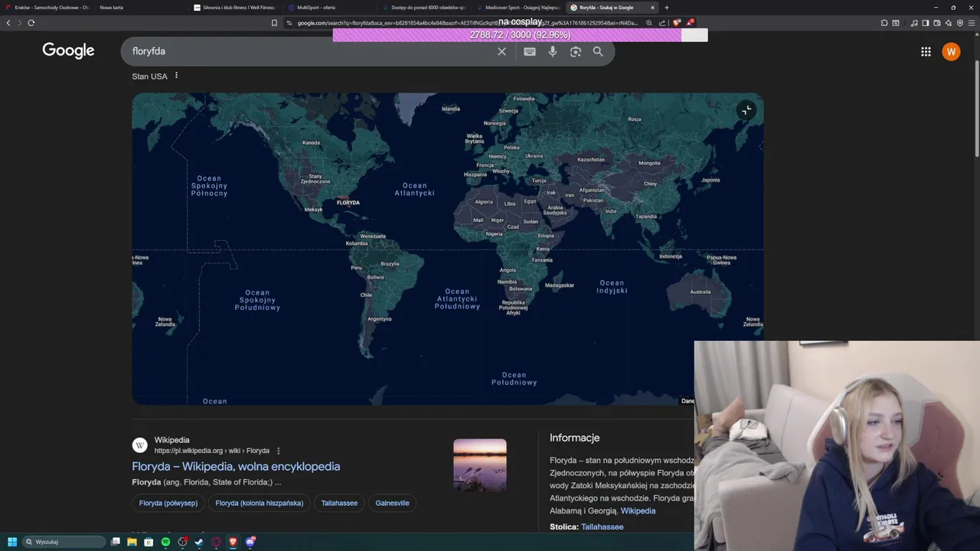Go forward in browser history
980x551 pixels.
(x=20, y=23)
